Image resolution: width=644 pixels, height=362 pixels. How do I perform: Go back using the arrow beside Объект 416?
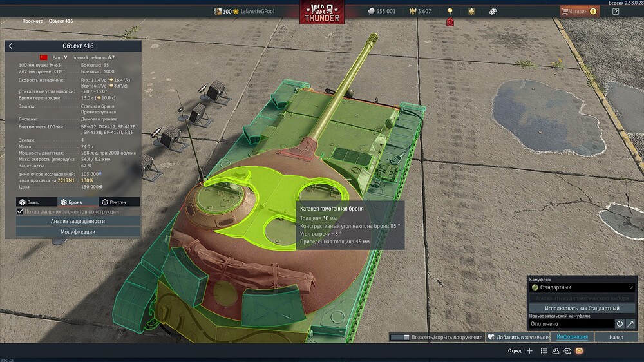(11, 46)
